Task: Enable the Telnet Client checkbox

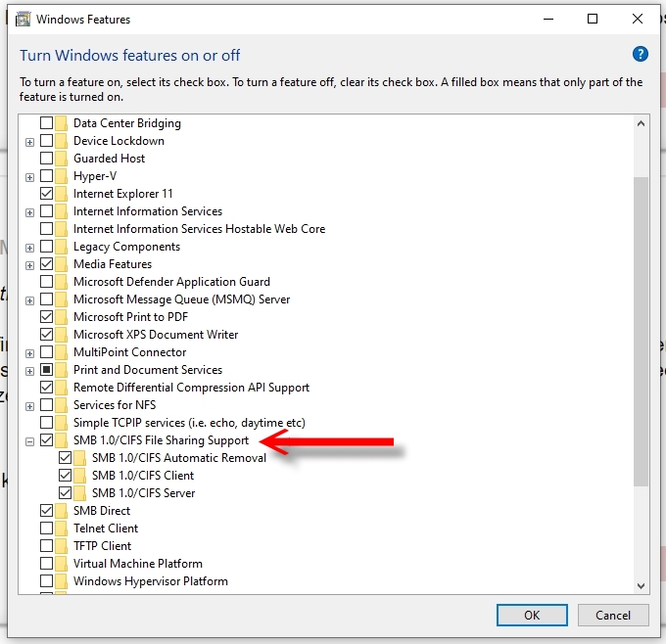Action: coord(46,529)
